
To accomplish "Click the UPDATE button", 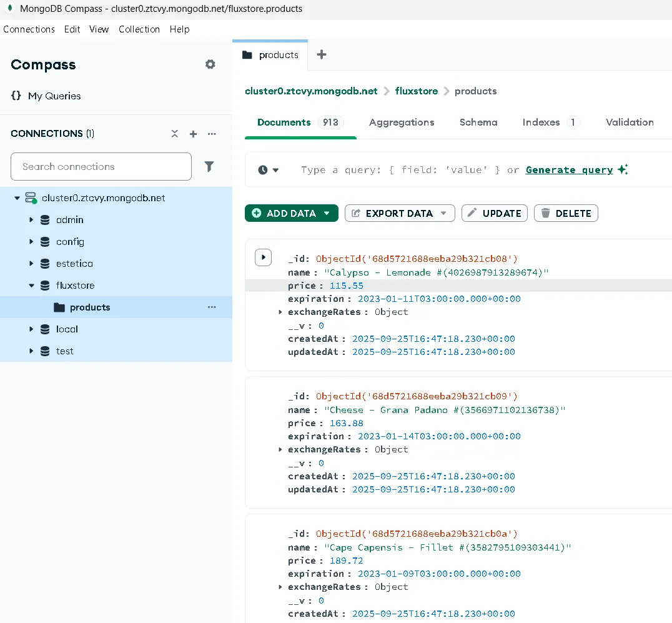I will coord(495,213).
